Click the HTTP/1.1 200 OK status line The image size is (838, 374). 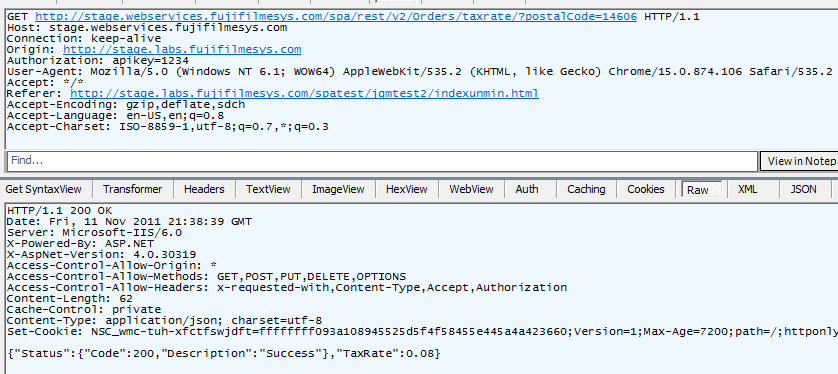tap(59, 211)
